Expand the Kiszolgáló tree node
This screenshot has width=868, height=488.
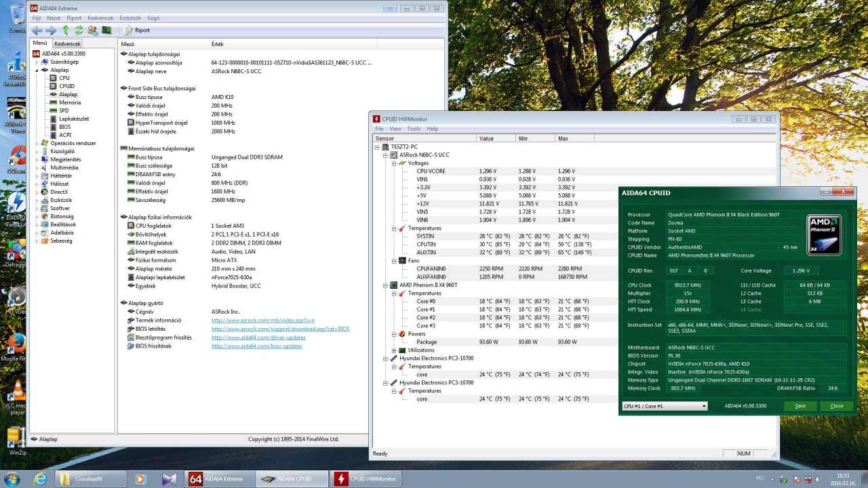37,151
